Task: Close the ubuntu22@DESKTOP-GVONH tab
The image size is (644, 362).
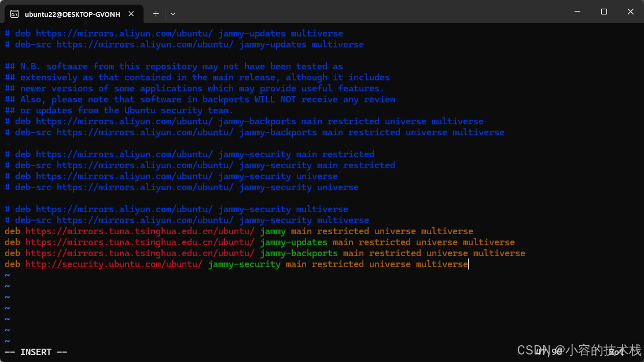Action: tap(131, 14)
